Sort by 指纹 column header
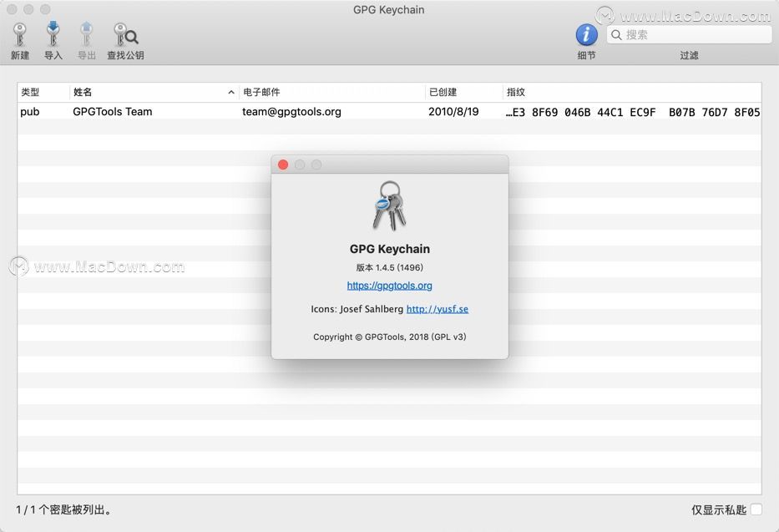This screenshot has height=532, width=779. [632, 92]
